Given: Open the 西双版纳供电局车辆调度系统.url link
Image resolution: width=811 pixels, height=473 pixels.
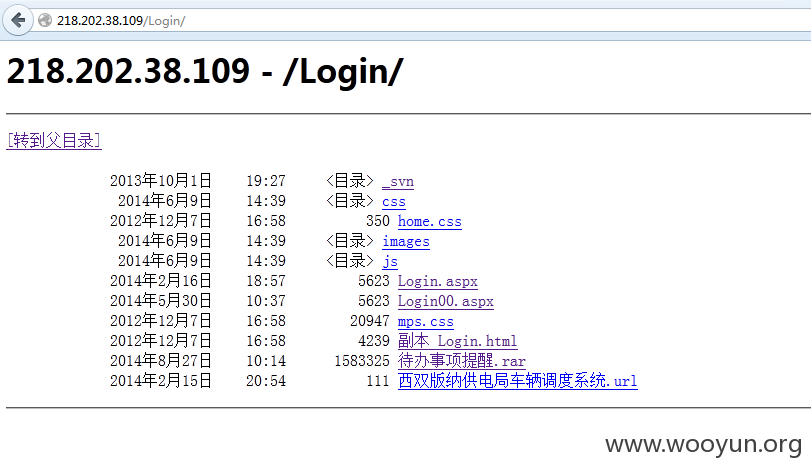Looking at the screenshot, I should tap(517, 381).
